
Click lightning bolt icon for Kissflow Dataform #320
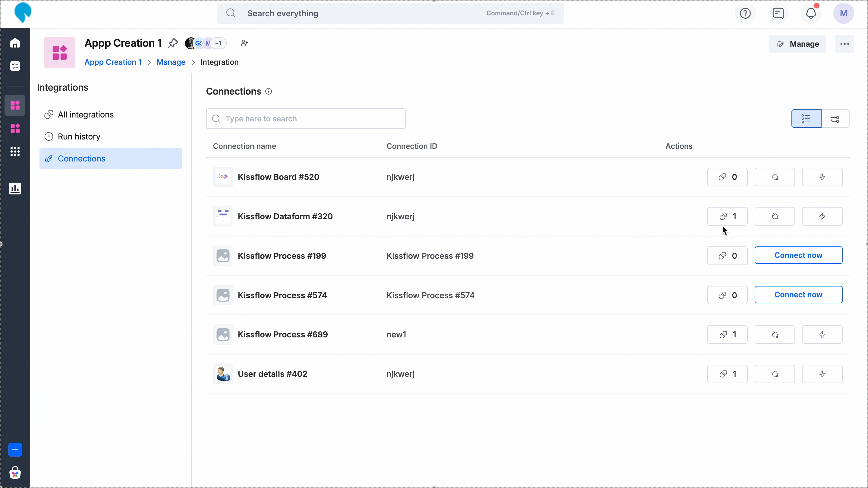pos(822,216)
